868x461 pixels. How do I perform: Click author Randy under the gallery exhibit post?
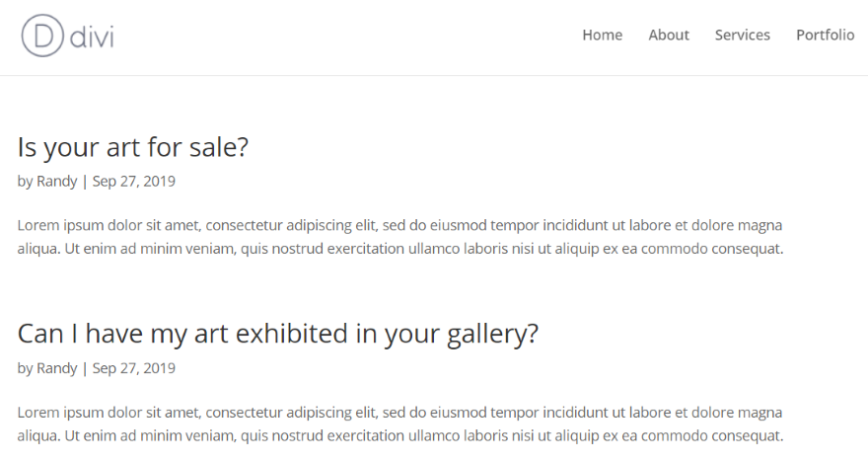57,368
